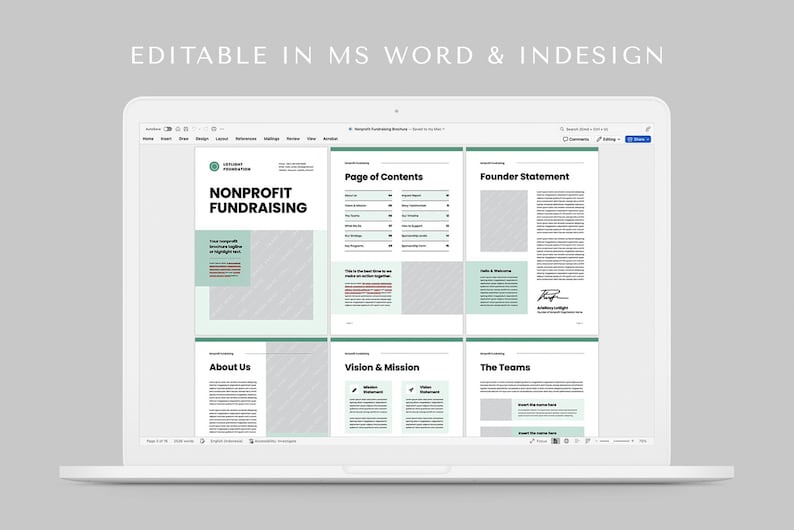Click the blue Share button
794x530 pixels.
(638, 139)
